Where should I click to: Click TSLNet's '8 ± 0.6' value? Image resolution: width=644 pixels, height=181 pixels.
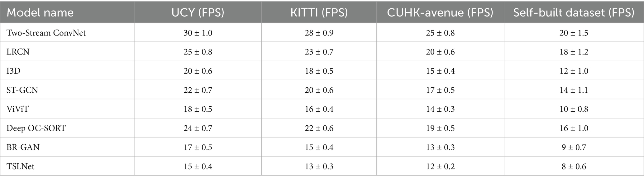[574, 166]
